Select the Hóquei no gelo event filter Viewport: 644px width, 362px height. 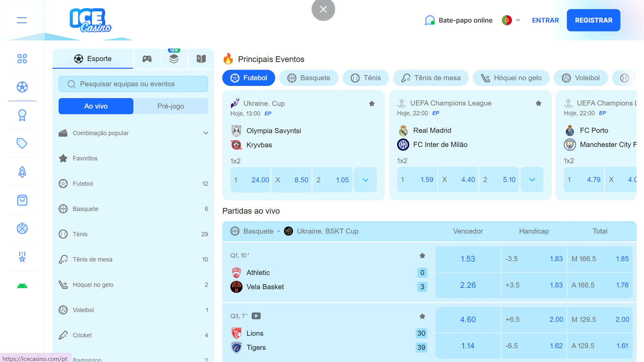click(511, 78)
